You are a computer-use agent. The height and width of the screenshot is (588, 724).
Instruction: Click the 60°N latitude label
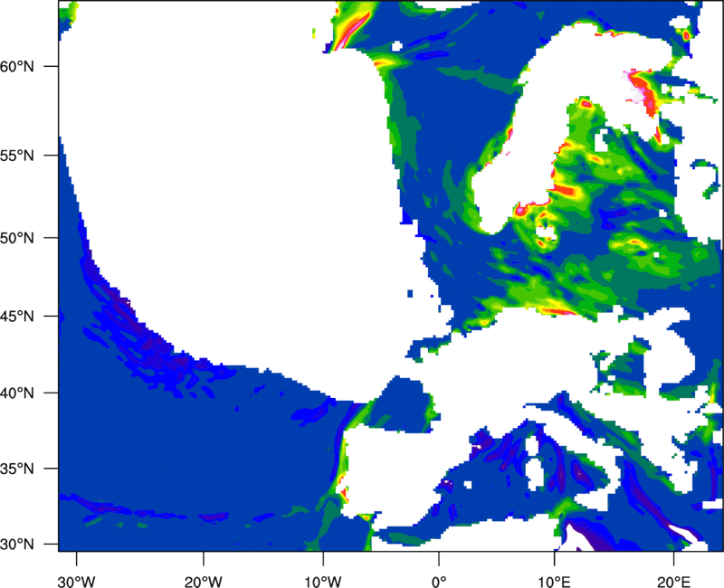17,66
